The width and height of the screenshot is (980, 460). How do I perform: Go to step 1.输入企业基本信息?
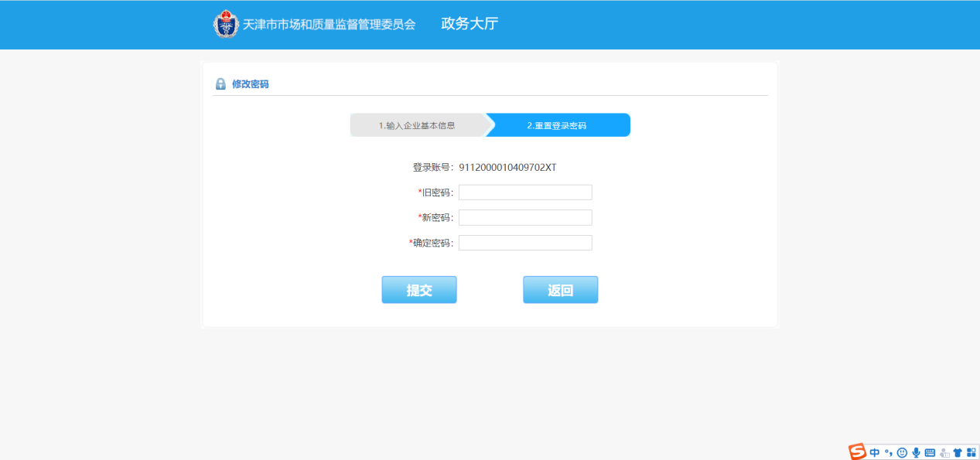point(417,125)
